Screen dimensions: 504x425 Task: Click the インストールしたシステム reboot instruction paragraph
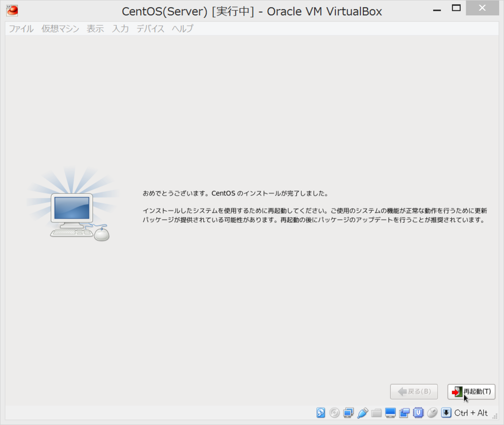click(315, 215)
